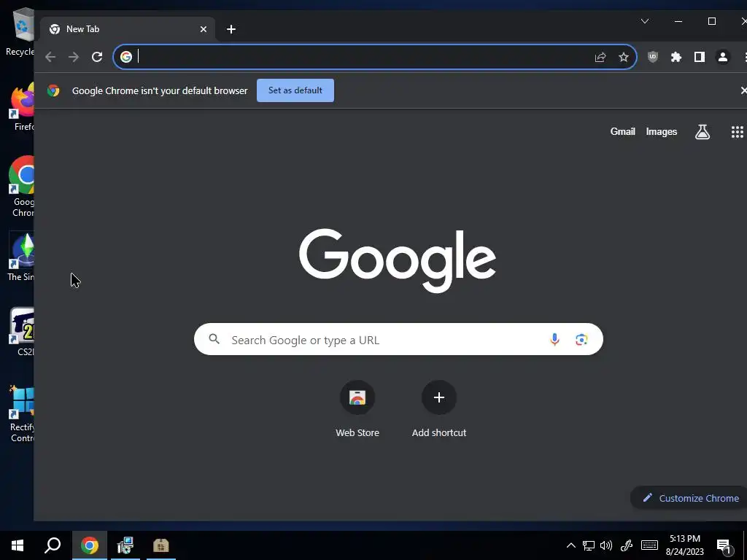The height and width of the screenshot is (560, 747).
Task: Open the touch keyboard tray icon
Action: point(649,545)
